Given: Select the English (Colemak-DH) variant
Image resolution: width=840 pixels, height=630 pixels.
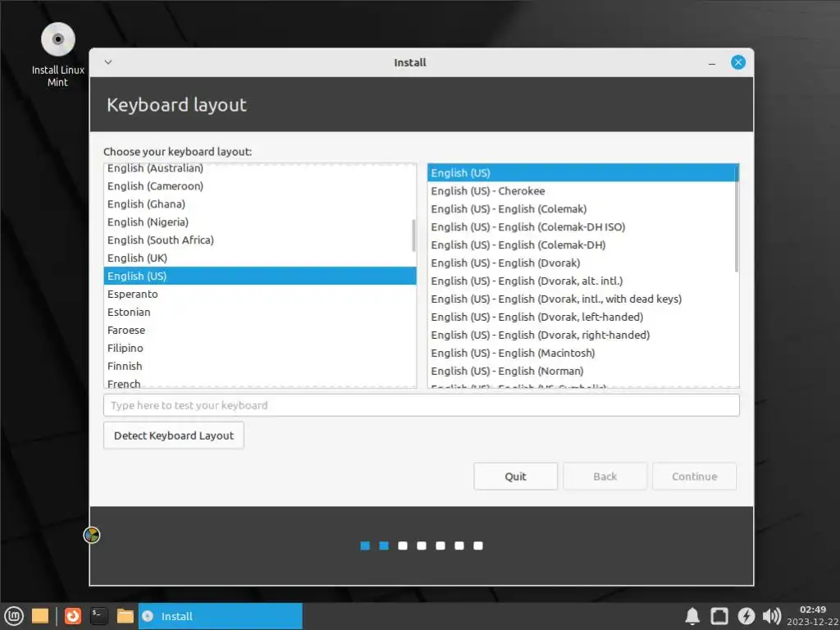Looking at the screenshot, I should (583, 244).
